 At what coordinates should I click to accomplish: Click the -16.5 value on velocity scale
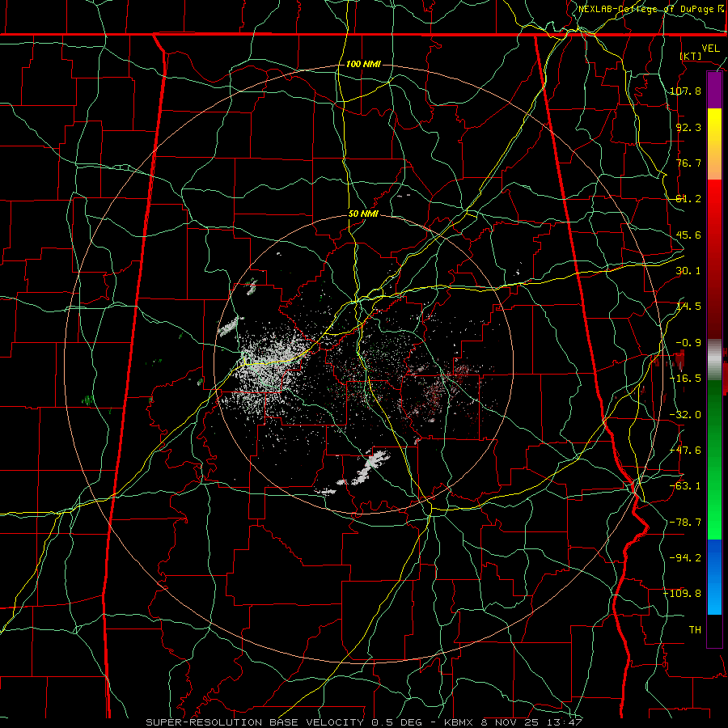coord(685,379)
